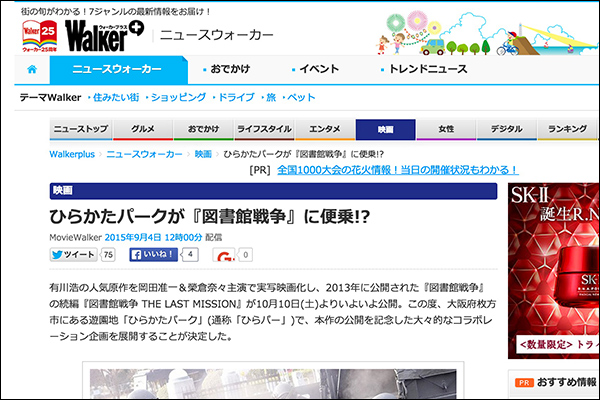Image resolution: width=600 pixels, height=400 pixels.
Task: Click the 映画 breadcrumb link
Action: (x=203, y=154)
